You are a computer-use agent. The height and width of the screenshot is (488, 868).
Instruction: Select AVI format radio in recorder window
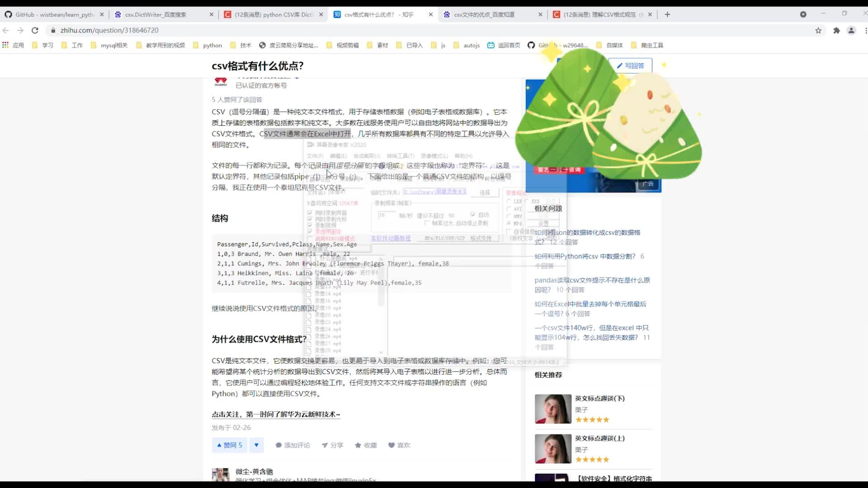pos(509,209)
